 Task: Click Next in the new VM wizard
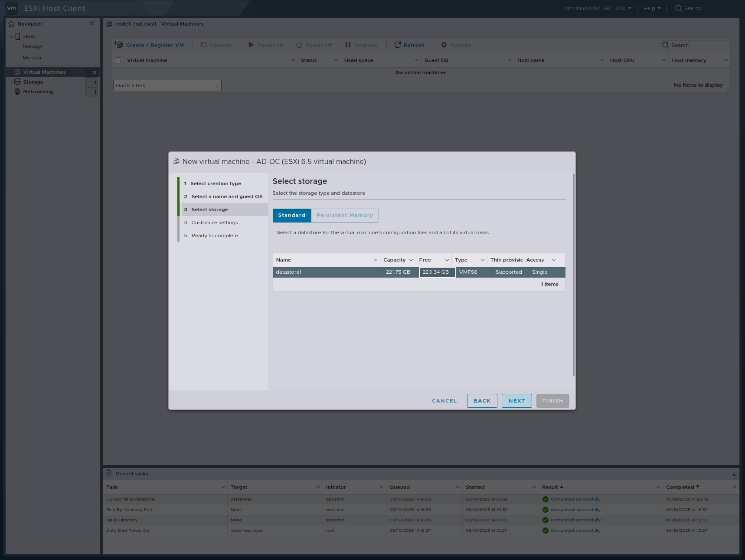coord(516,400)
